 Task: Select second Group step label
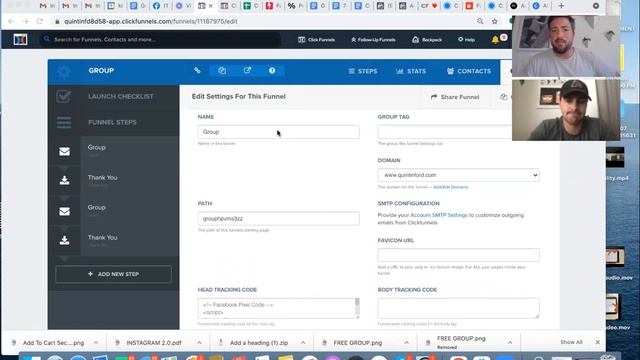[x=97, y=207]
